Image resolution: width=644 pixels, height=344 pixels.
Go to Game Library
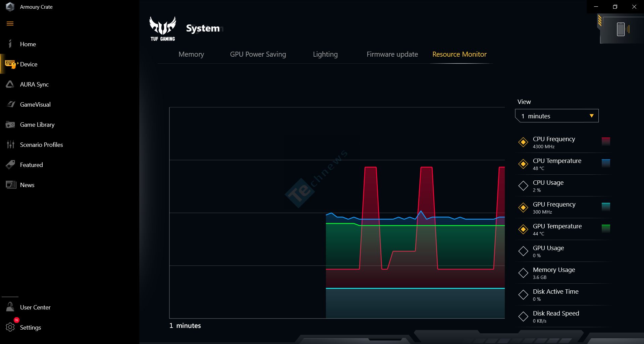tap(37, 125)
